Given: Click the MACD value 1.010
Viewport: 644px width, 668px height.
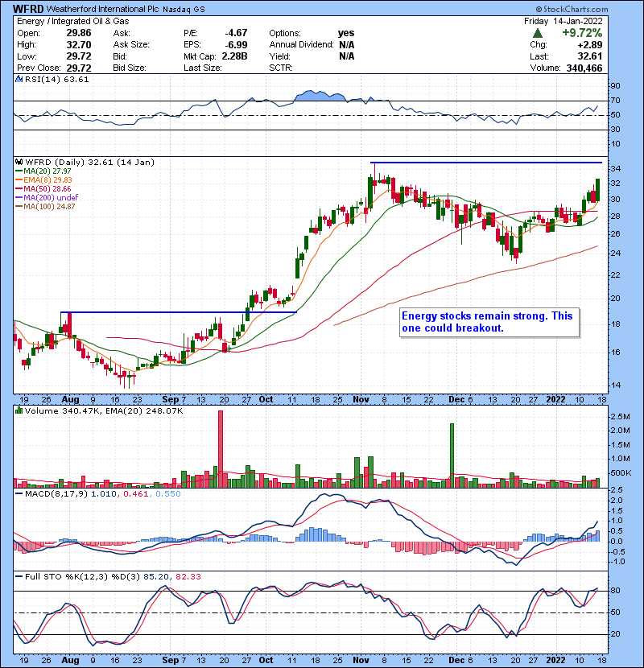Looking at the screenshot, I should tap(104, 494).
